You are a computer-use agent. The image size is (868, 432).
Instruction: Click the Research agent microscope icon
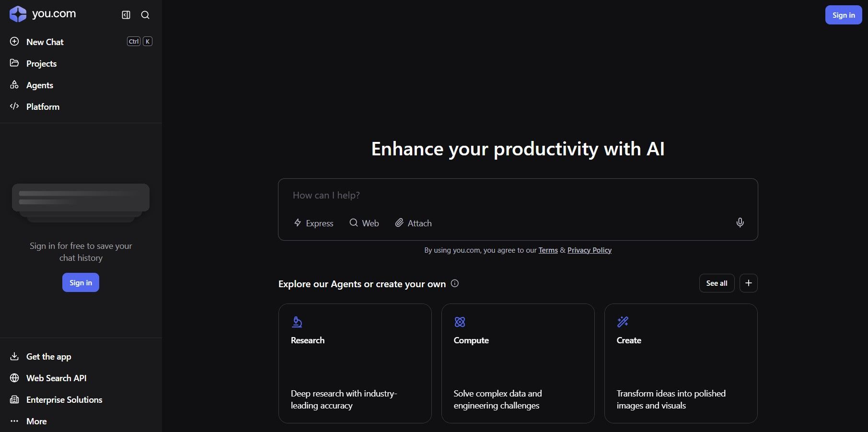pos(297,322)
